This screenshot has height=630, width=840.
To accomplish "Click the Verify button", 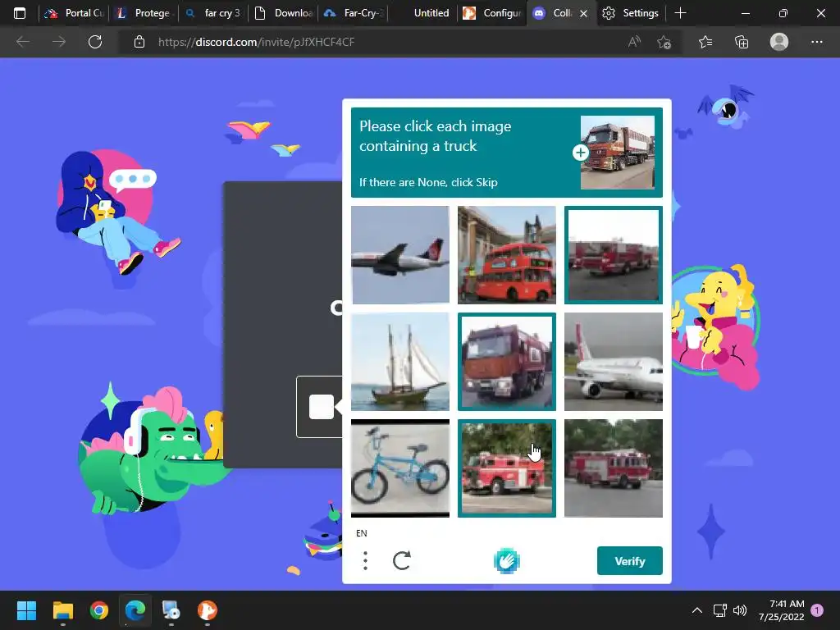I will [x=629, y=561].
